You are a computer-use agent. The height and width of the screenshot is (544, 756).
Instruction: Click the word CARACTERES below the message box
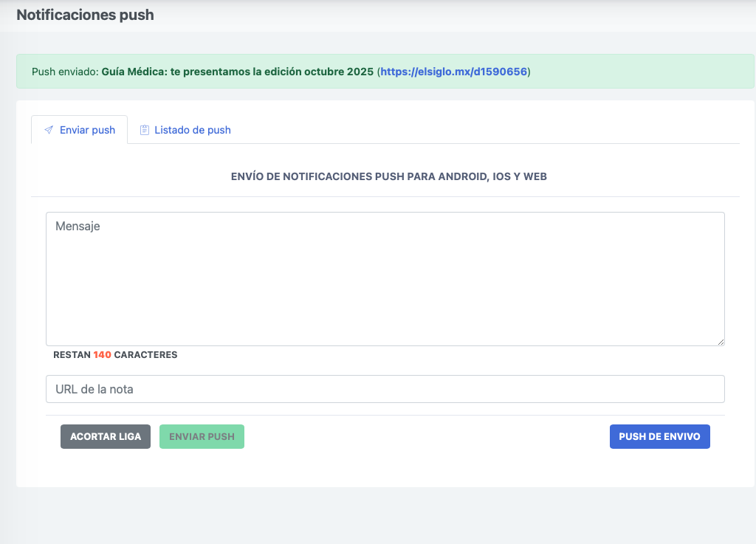click(145, 355)
